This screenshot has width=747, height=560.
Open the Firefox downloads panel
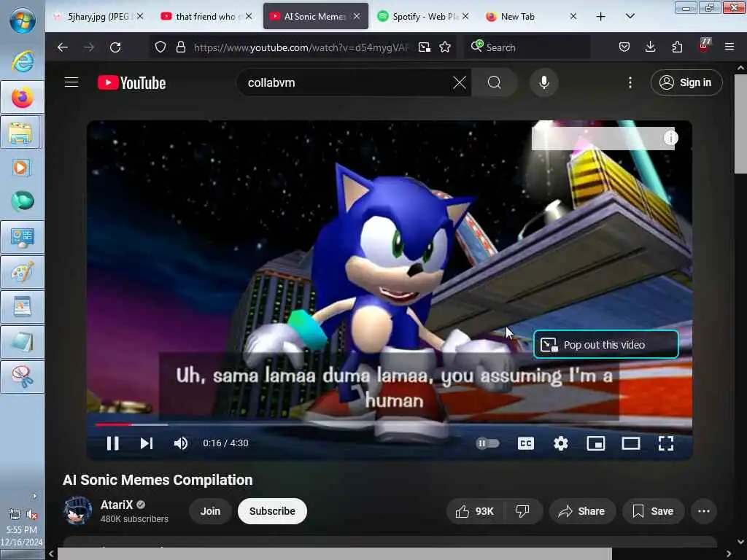coord(650,47)
